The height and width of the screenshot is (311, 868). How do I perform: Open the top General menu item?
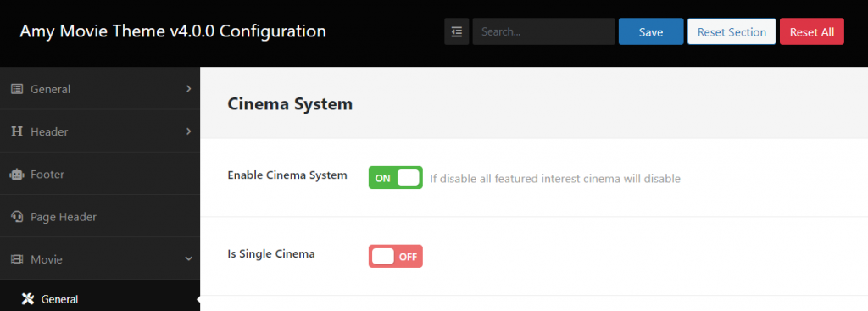(100, 88)
